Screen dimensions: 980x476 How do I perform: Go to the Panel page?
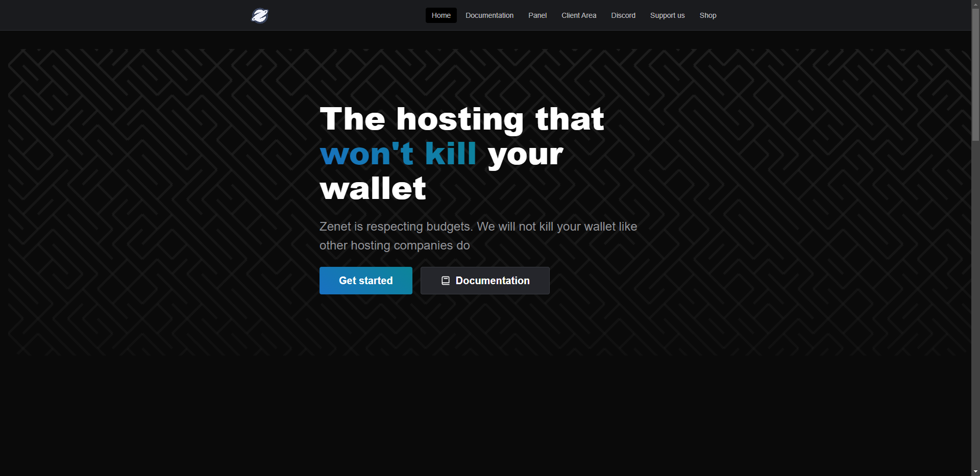[x=537, y=15]
